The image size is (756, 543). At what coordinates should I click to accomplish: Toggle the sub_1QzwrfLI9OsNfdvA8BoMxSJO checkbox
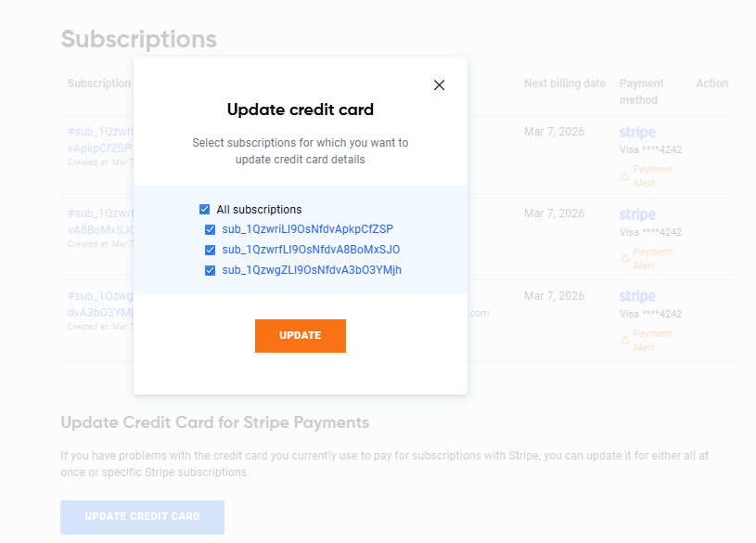click(x=211, y=250)
